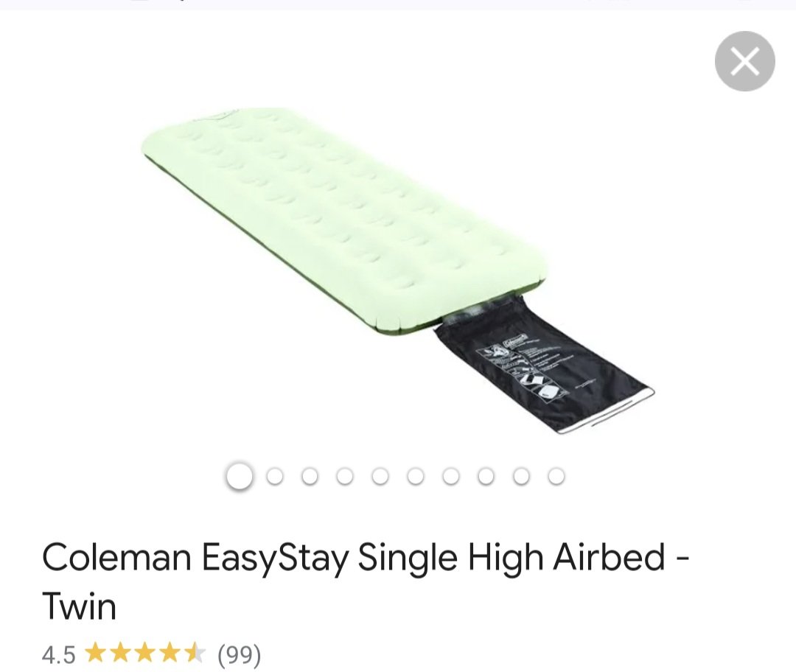
Task: Open the (99) reviews count
Action: coord(239,654)
